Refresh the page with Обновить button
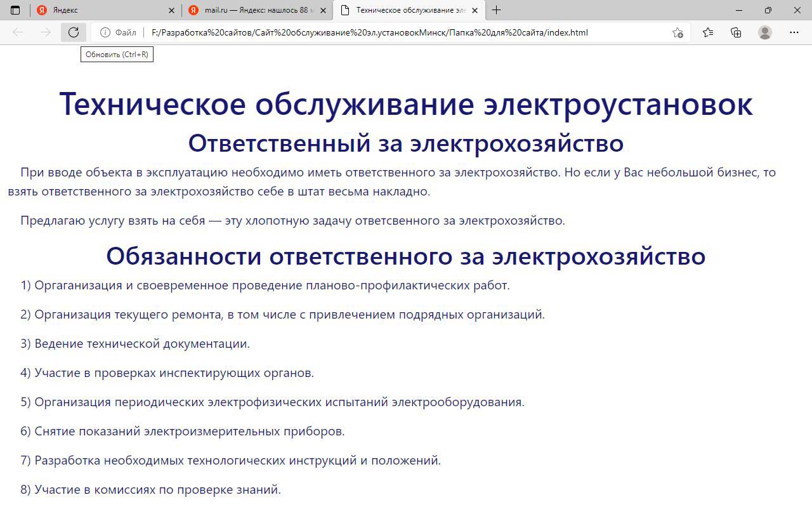This screenshot has width=812, height=528. pyautogui.click(x=74, y=32)
